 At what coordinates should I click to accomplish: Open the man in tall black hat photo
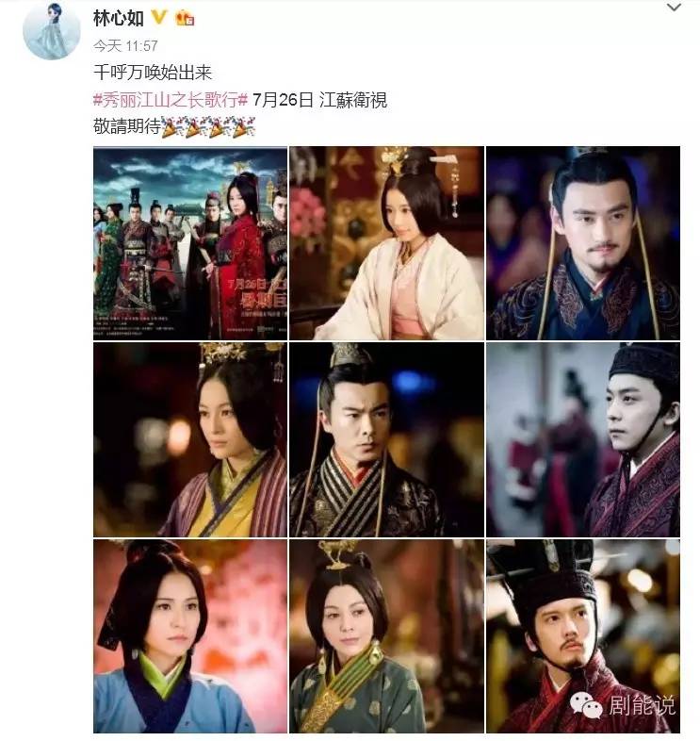pyautogui.click(x=583, y=636)
